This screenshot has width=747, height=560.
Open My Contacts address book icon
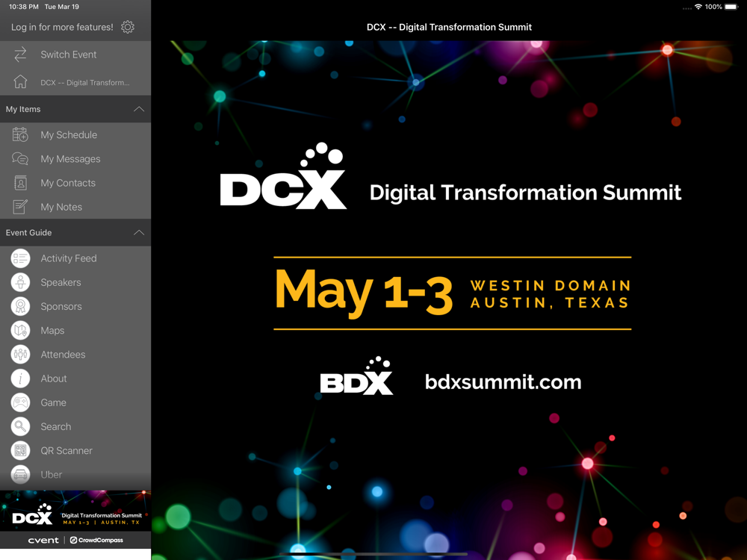pos(20,183)
